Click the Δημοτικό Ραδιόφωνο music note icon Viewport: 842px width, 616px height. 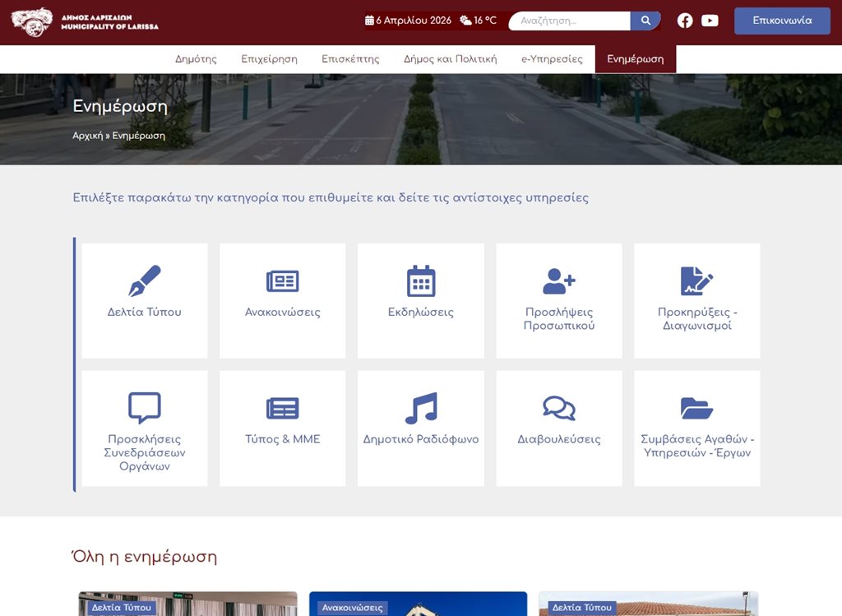click(421, 408)
